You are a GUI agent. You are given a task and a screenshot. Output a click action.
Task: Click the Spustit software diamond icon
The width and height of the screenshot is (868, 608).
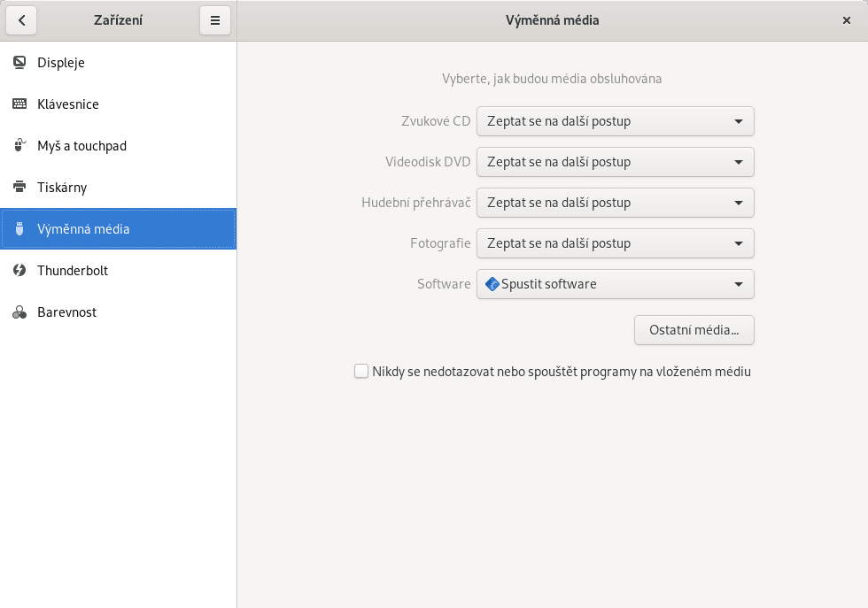click(492, 283)
